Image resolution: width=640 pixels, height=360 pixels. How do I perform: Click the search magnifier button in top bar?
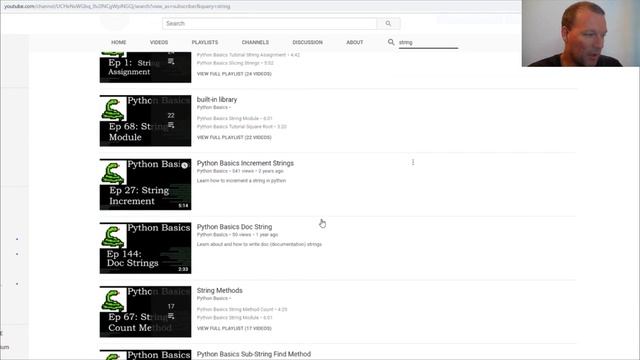[x=388, y=24]
